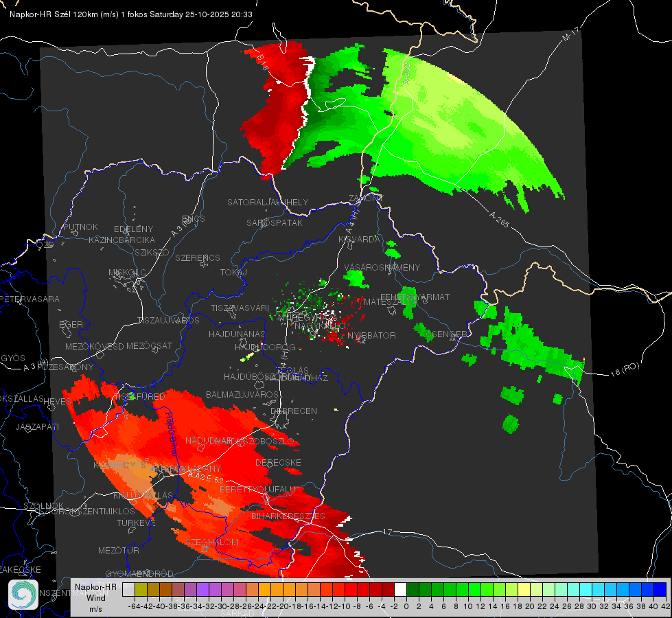Click the PUTNOK town label
This screenshot has width=672, height=618.
(80, 227)
